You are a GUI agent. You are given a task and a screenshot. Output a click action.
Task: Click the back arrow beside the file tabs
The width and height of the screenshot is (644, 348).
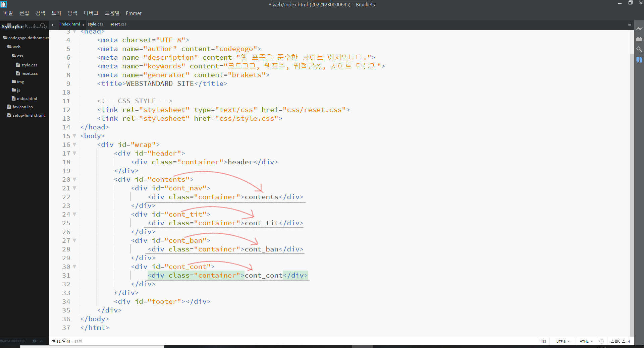pos(54,24)
